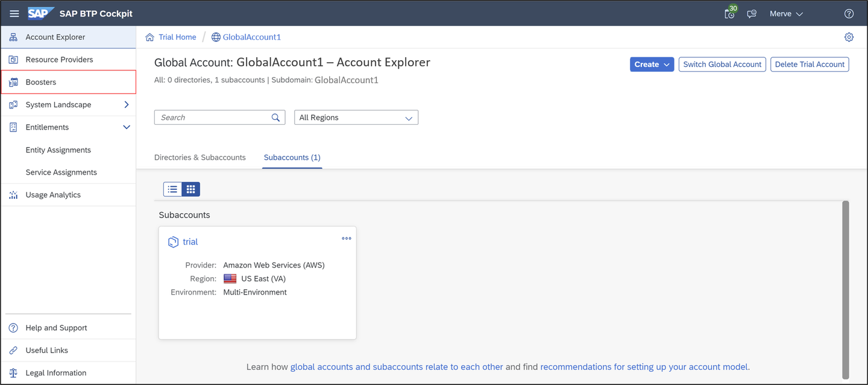Open the All Regions dropdown
Screen dimensions: 868x385
tap(356, 117)
